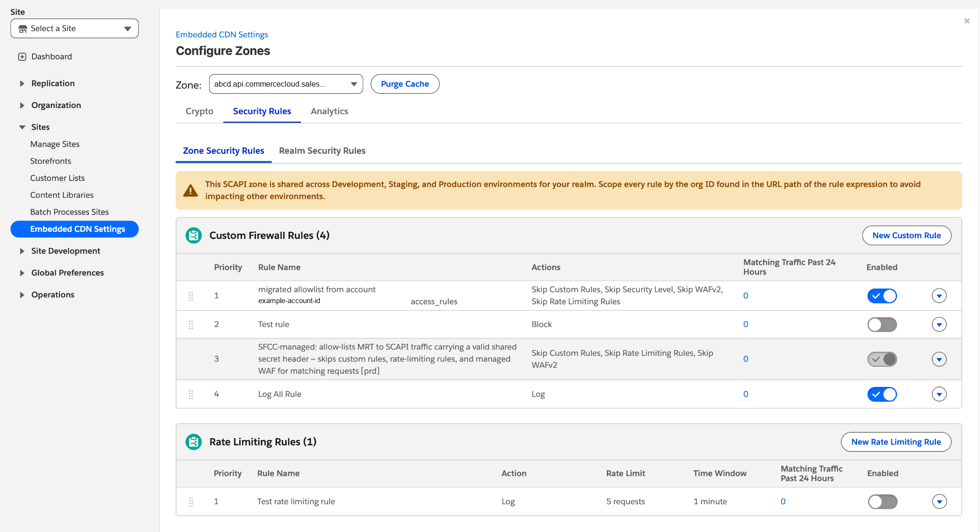Enable the Test rule toggle

coord(882,325)
